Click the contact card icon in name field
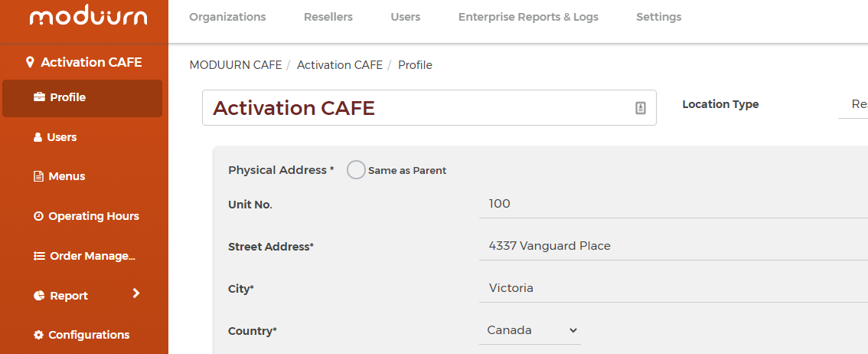Image resolution: width=868 pixels, height=354 pixels. coord(641,108)
